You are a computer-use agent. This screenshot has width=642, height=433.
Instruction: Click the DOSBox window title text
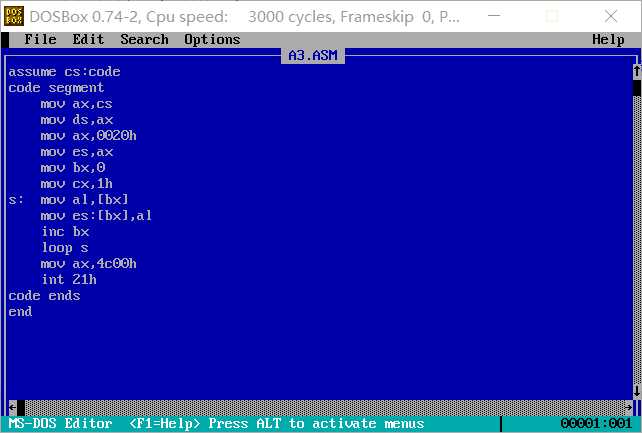tap(244, 17)
